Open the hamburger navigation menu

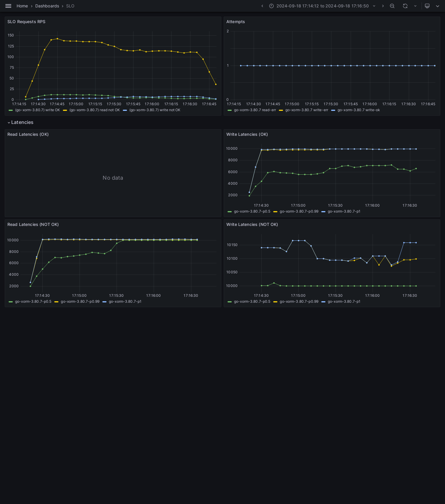click(x=8, y=6)
